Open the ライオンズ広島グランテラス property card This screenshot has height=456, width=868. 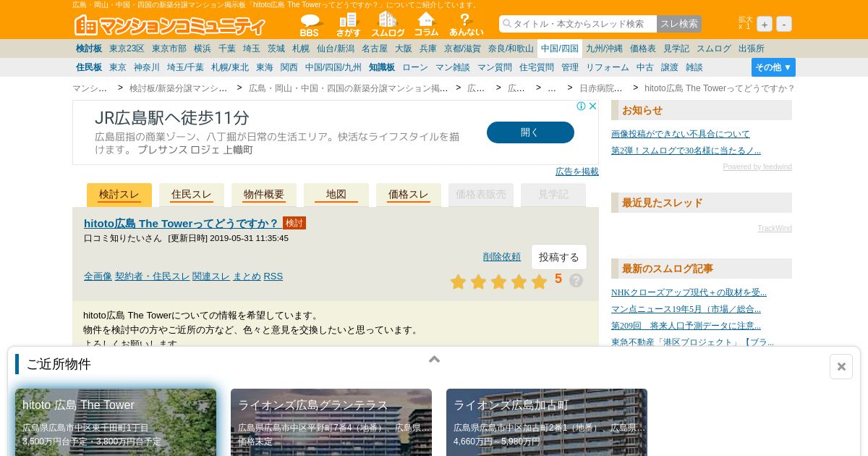[x=331, y=423]
